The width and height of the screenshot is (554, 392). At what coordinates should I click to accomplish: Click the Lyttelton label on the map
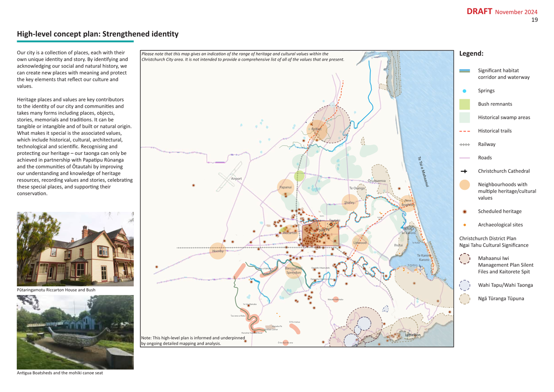tap(413, 335)
